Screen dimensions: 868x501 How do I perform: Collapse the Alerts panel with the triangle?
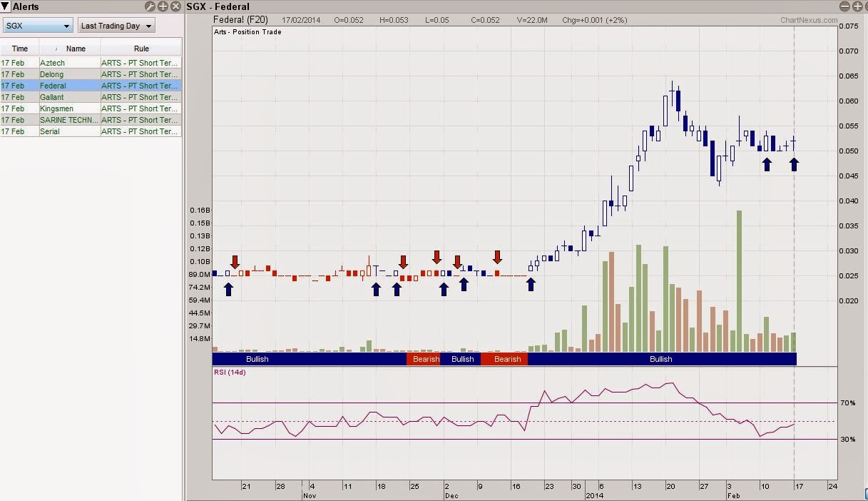click(5, 6)
